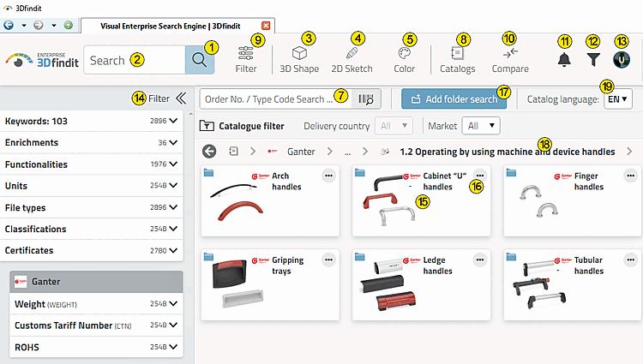Click the ellipsis in breadcrumb path
Viewport: 643px width, 364px height.
[347, 152]
